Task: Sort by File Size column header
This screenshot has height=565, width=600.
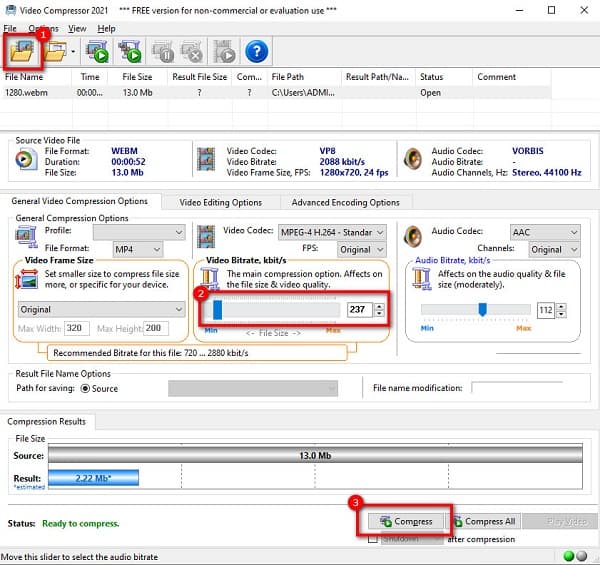Action: 137,77
